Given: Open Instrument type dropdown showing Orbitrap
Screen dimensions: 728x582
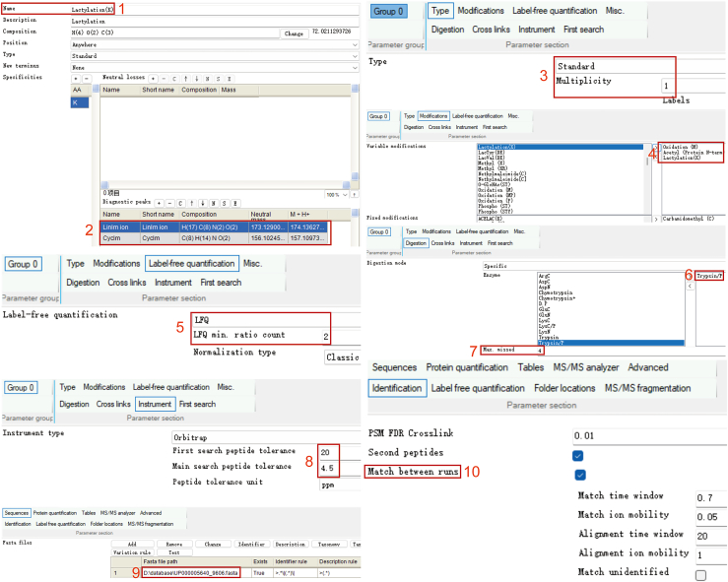Looking at the screenshot, I should [266, 437].
